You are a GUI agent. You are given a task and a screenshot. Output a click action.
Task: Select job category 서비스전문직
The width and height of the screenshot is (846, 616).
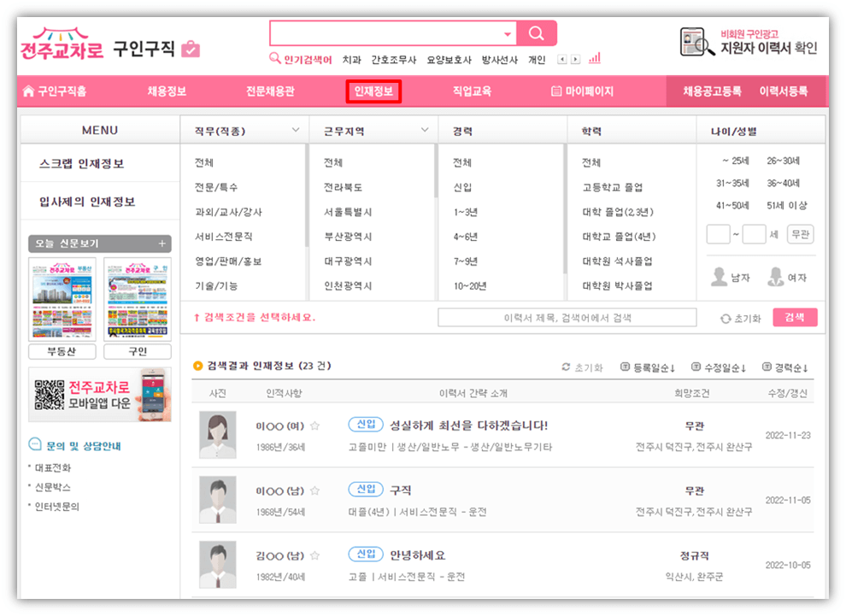coord(223,237)
